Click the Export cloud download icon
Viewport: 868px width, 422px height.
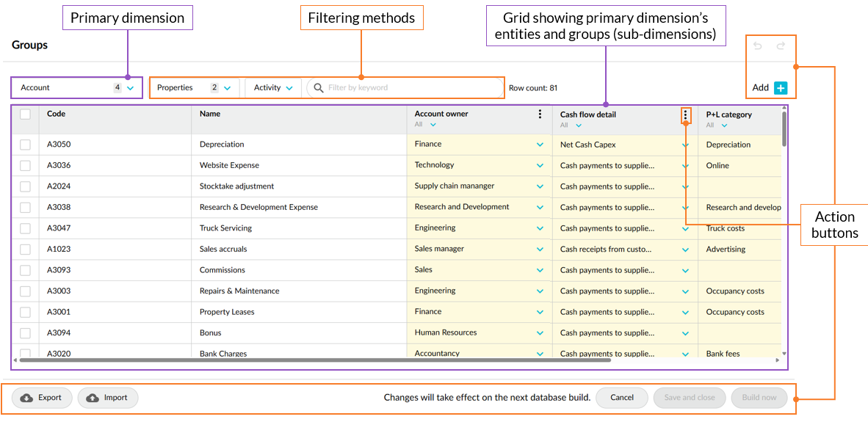(x=27, y=398)
